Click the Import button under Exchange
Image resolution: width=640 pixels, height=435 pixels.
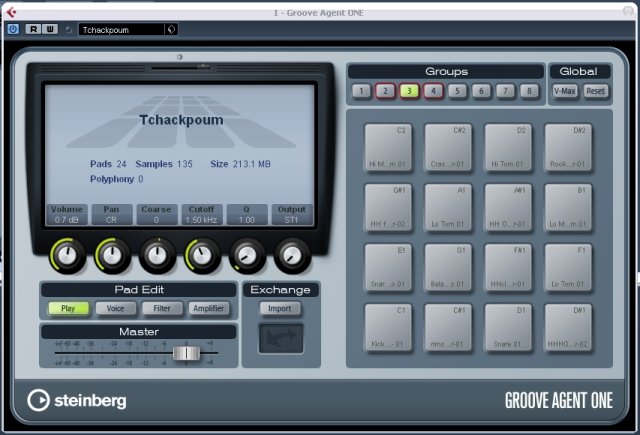(x=280, y=308)
